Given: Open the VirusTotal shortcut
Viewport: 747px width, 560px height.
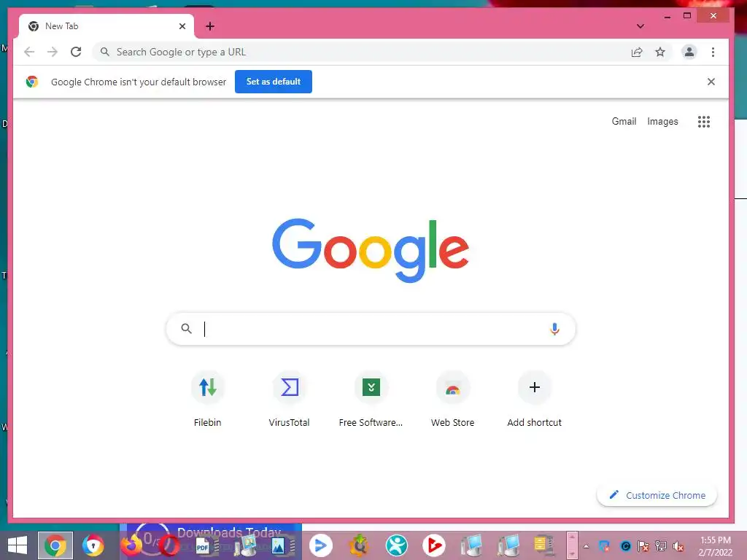Looking at the screenshot, I should point(289,399).
